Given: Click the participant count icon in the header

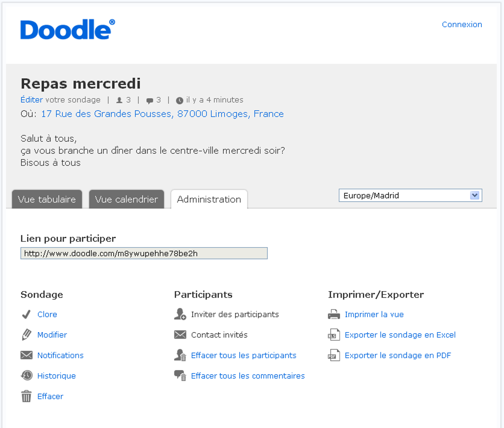Looking at the screenshot, I should click(119, 100).
